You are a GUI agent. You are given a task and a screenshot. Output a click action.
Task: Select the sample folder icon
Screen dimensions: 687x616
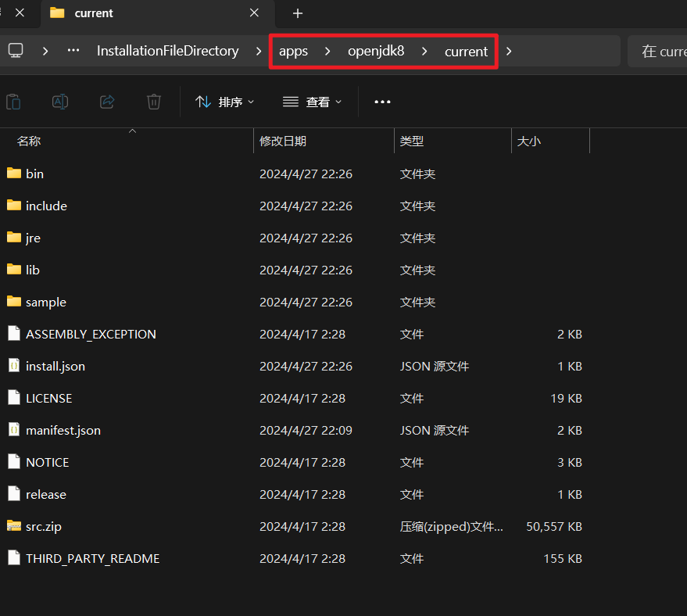point(14,301)
